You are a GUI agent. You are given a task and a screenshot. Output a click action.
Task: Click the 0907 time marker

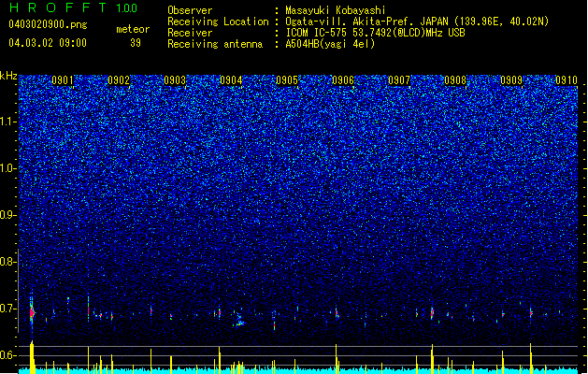[x=399, y=80]
